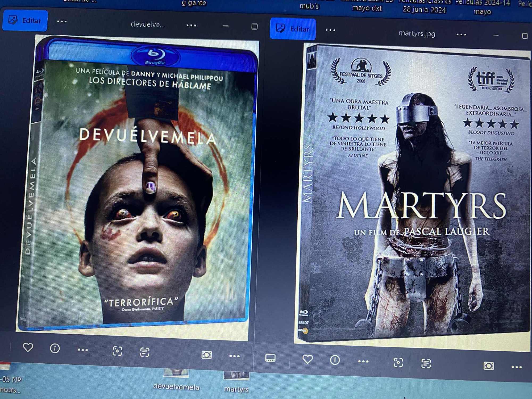
Task: Open title-bar overflow menu after devuelve... filename
Action: tap(191, 26)
